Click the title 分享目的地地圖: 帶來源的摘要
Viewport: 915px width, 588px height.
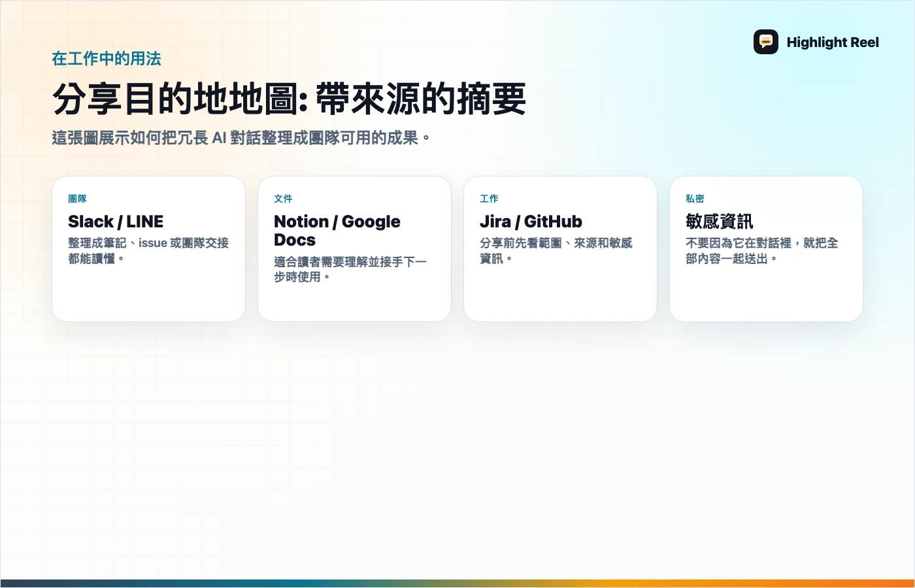coord(289,99)
